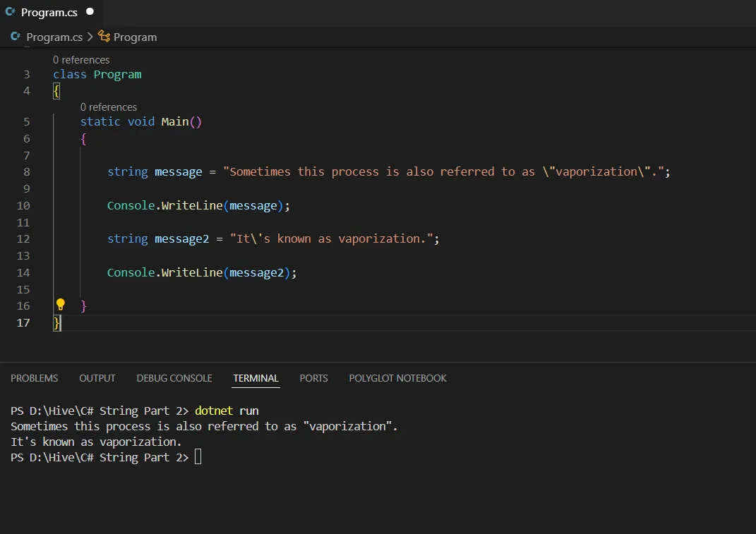Screen dimensions: 756x534
Task: Click the '0 references' CodeLens above class Program
Action: (x=81, y=60)
